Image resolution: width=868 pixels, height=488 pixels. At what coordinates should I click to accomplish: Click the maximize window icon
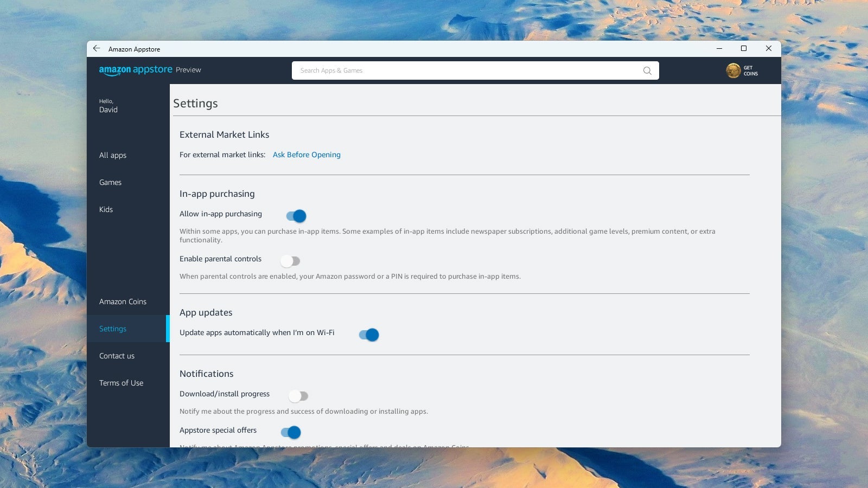coord(743,48)
